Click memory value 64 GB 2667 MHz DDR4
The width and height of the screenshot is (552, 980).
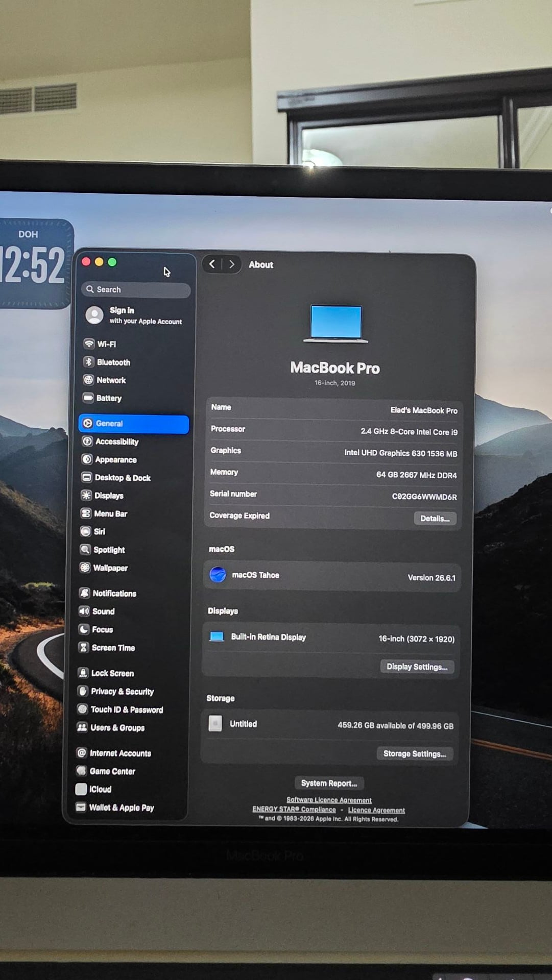coord(417,475)
